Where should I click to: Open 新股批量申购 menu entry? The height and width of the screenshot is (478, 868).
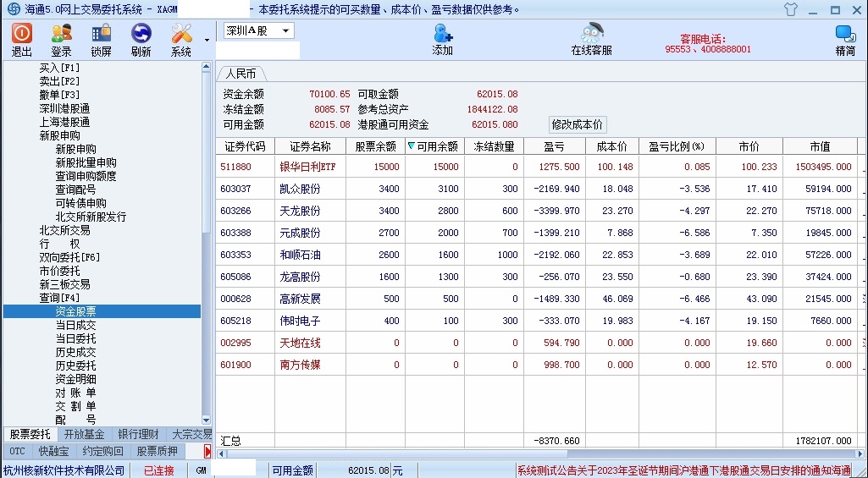[x=86, y=162]
